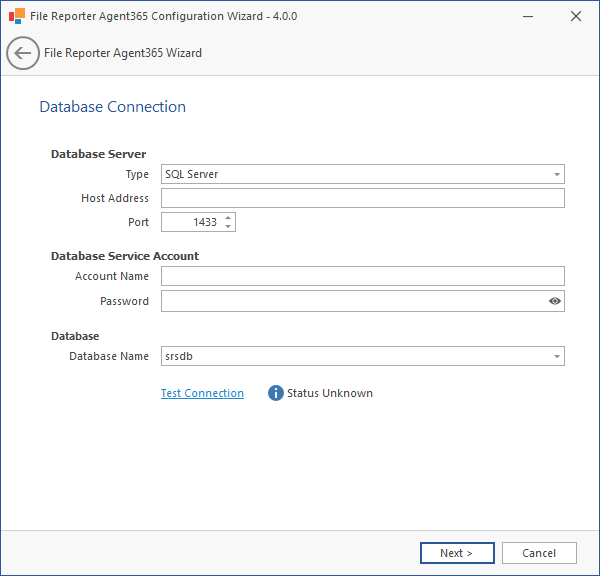Screen dimensions: 600x576
Task: Click the Port number field showing 1433
Action: coord(191,222)
